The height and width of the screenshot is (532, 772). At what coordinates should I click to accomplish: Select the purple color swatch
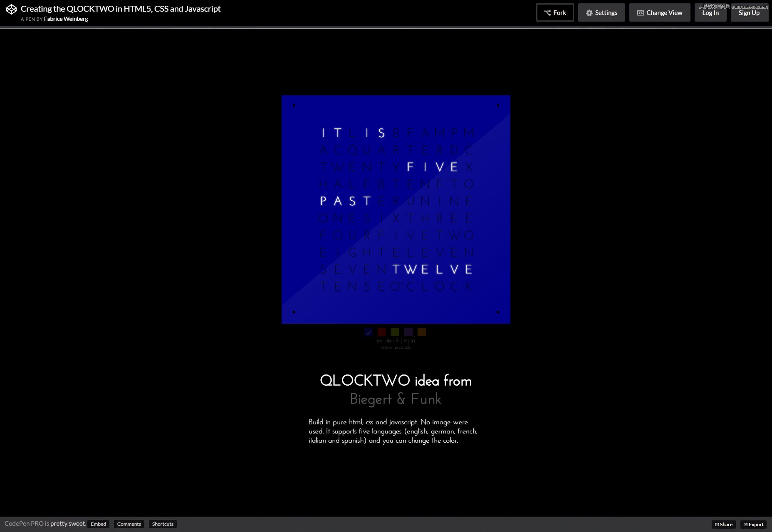pos(408,332)
